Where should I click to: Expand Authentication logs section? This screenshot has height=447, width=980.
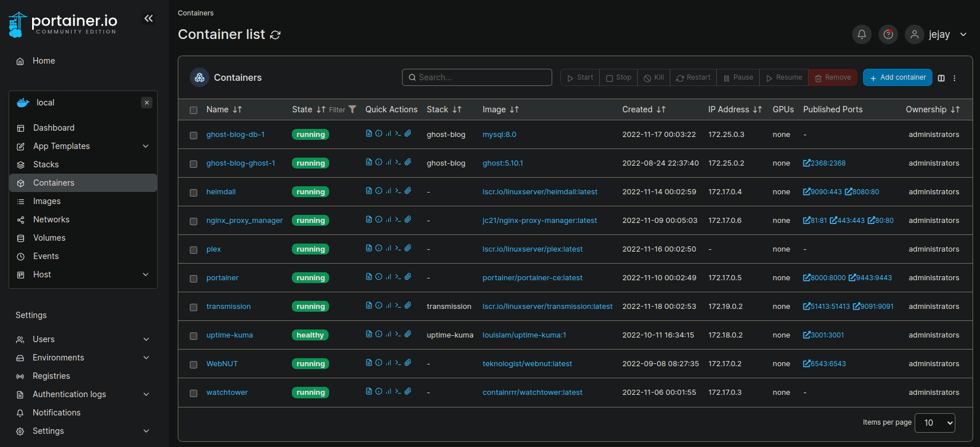click(146, 394)
